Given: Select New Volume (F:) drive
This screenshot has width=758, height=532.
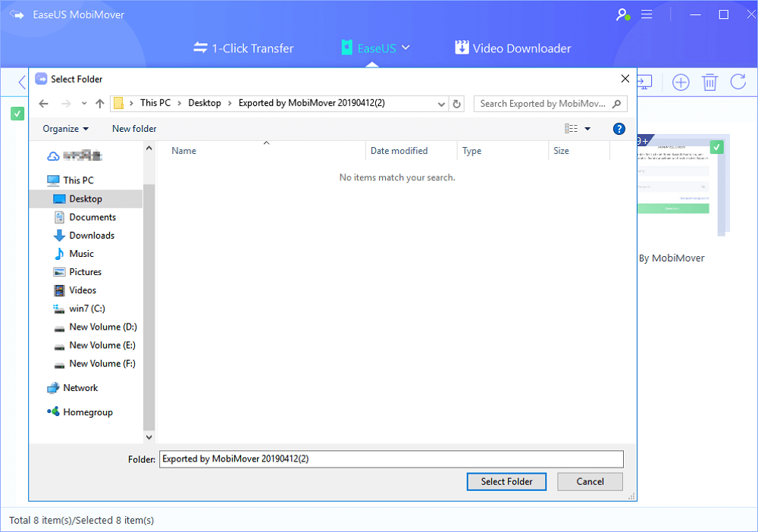Looking at the screenshot, I should pyautogui.click(x=94, y=364).
